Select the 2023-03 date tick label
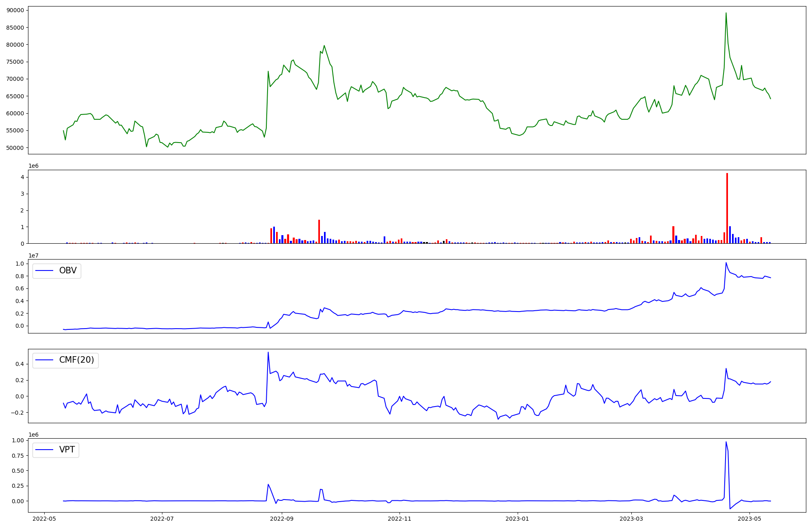Image resolution: width=812 pixels, height=528 pixels. pos(631,519)
